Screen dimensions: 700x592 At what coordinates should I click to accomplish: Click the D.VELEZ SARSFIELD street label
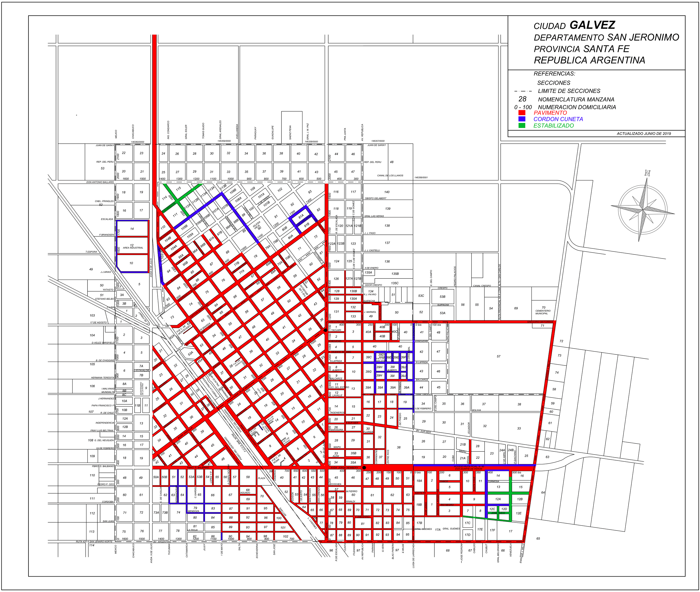pos(103,343)
